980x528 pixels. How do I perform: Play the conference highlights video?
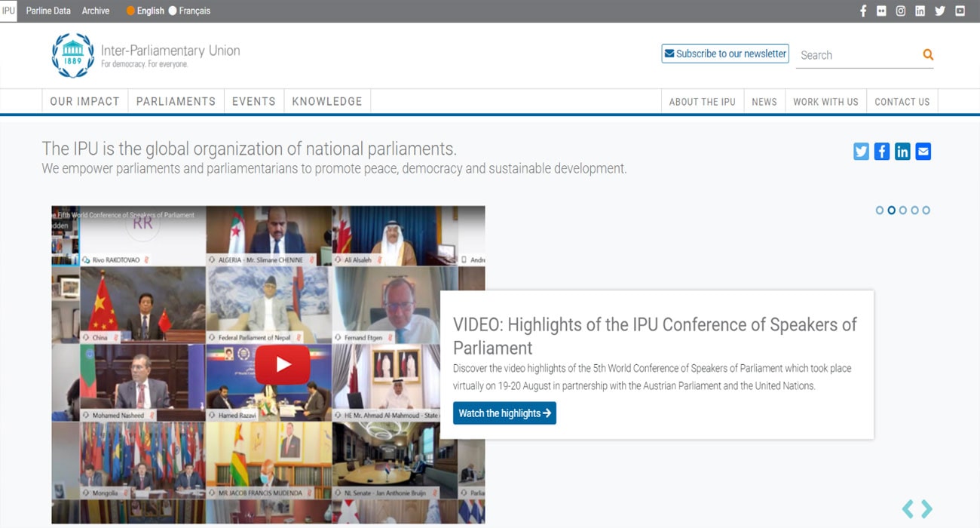[x=283, y=365]
